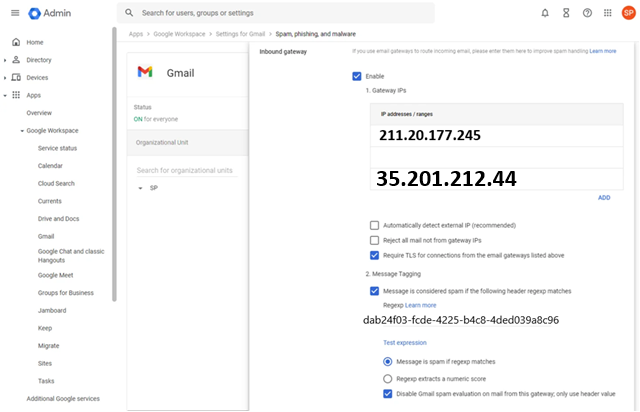
Task: Open Currents in sidebar
Action: point(49,201)
